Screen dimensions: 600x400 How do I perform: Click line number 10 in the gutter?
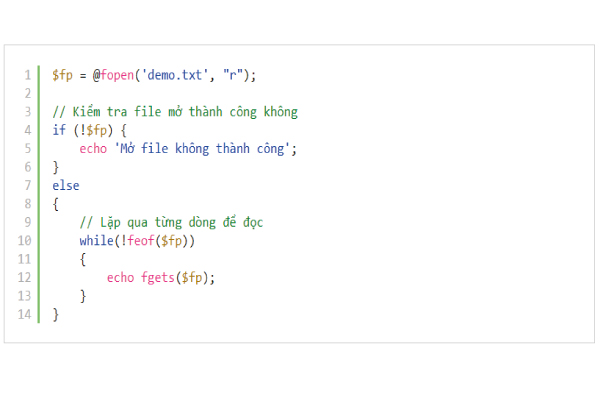tap(25, 241)
